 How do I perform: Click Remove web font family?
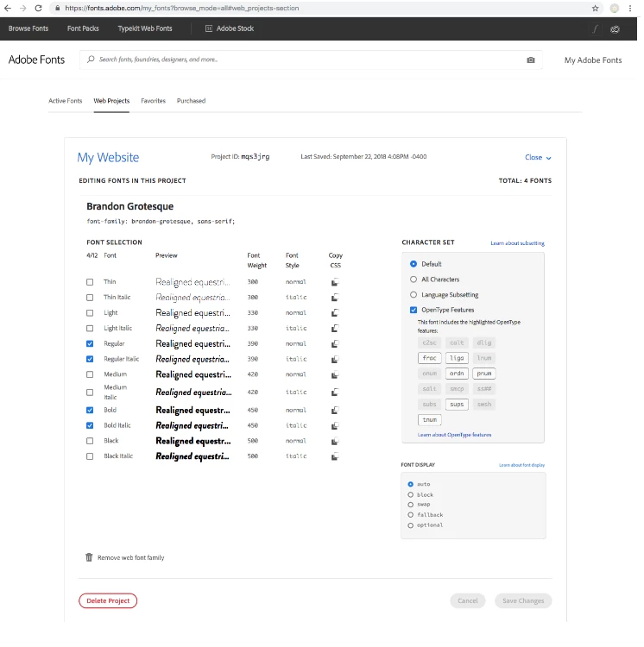click(131, 558)
